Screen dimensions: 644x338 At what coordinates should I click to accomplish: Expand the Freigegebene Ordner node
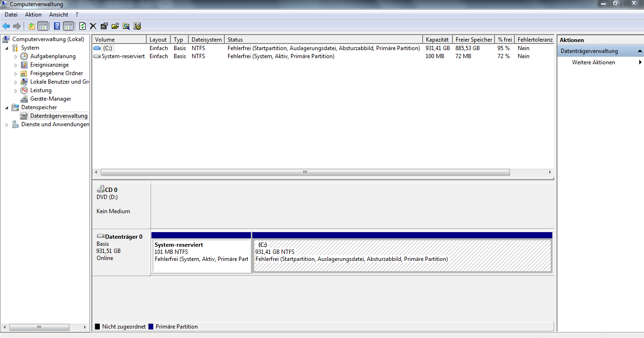coord(16,73)
